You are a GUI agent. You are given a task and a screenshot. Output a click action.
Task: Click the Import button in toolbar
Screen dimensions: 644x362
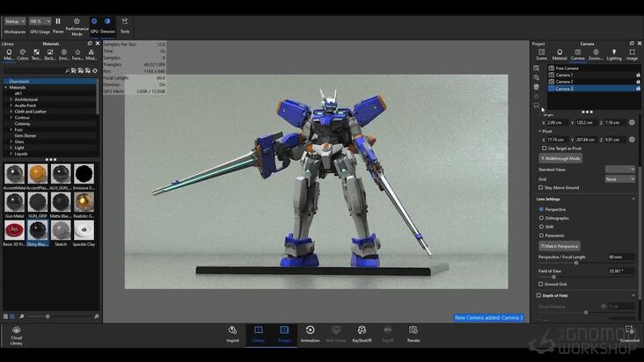pos(232,334)
